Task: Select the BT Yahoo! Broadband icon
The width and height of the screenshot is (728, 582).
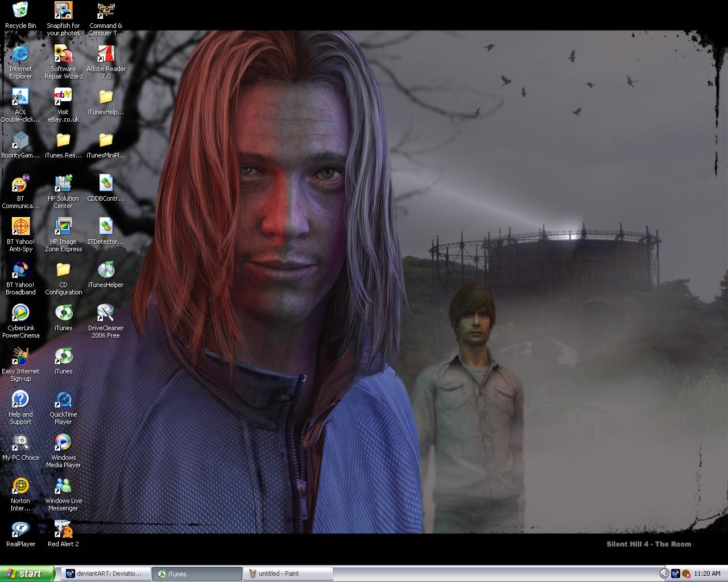Action: 20,278
